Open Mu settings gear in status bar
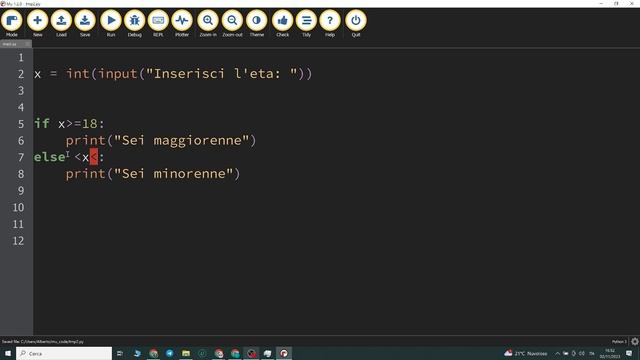The height and width of the screenshot is (360, 640). tap(635, 342)
